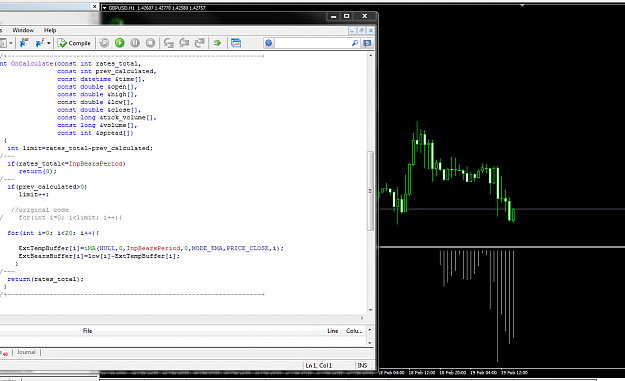Click the greyed restart debugging icon
Viewport: 625px width, 381px height.
point(104,43)
